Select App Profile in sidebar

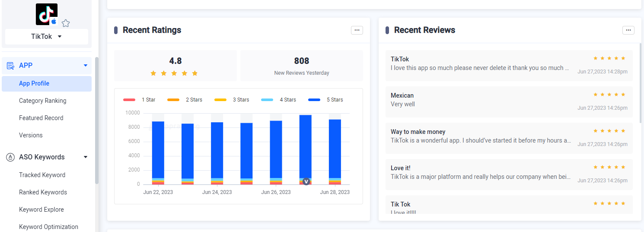tap(47, 84)
